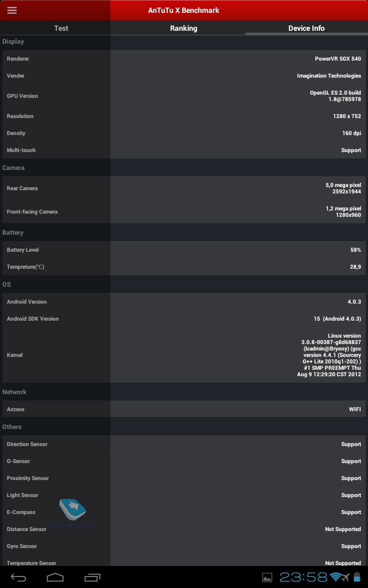Tap the battery status icon
Viewport: 368px width, 588px height.
pyautogui.click(x=357, y=577)
